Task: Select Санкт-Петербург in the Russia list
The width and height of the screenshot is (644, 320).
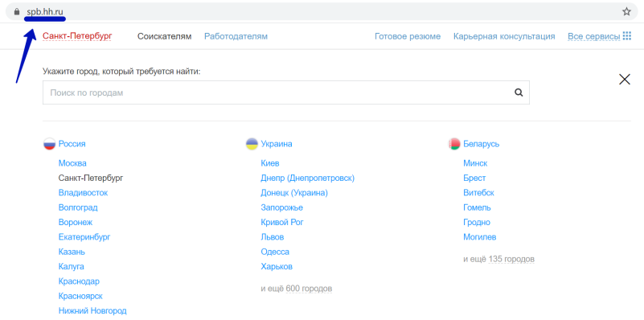Action: [91, 178]
